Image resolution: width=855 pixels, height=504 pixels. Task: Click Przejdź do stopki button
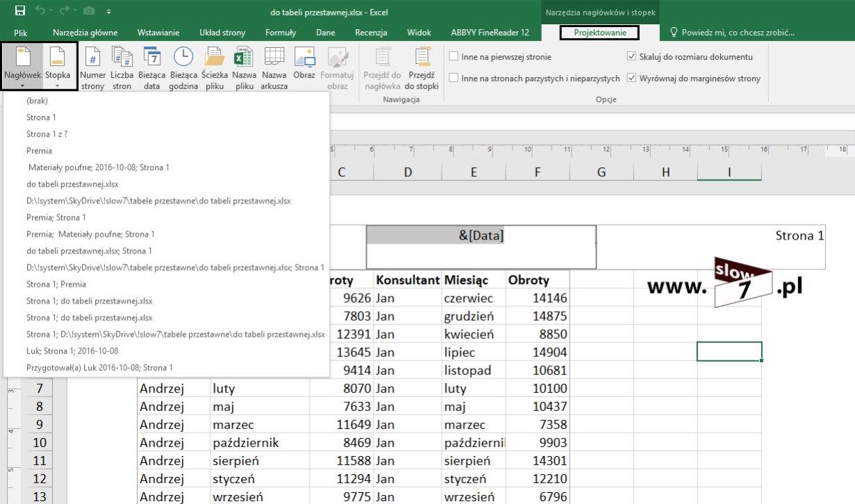click(421, 69)
